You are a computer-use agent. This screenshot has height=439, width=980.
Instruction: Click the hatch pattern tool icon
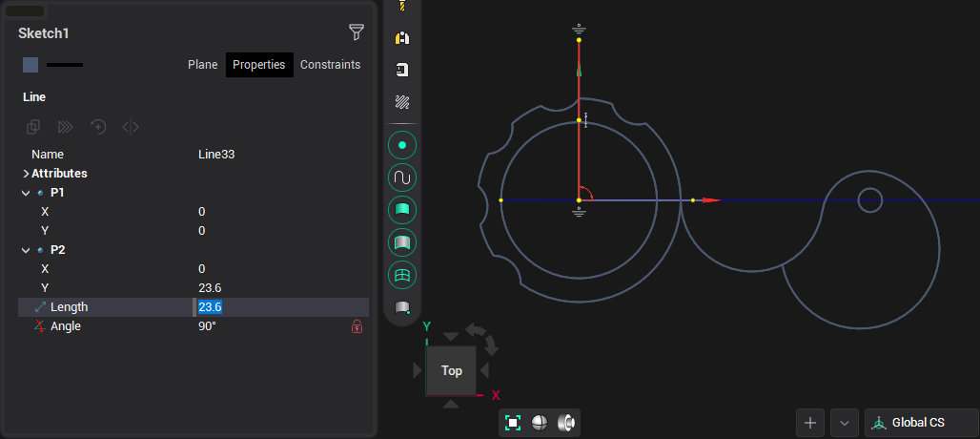tap(402, 101)
